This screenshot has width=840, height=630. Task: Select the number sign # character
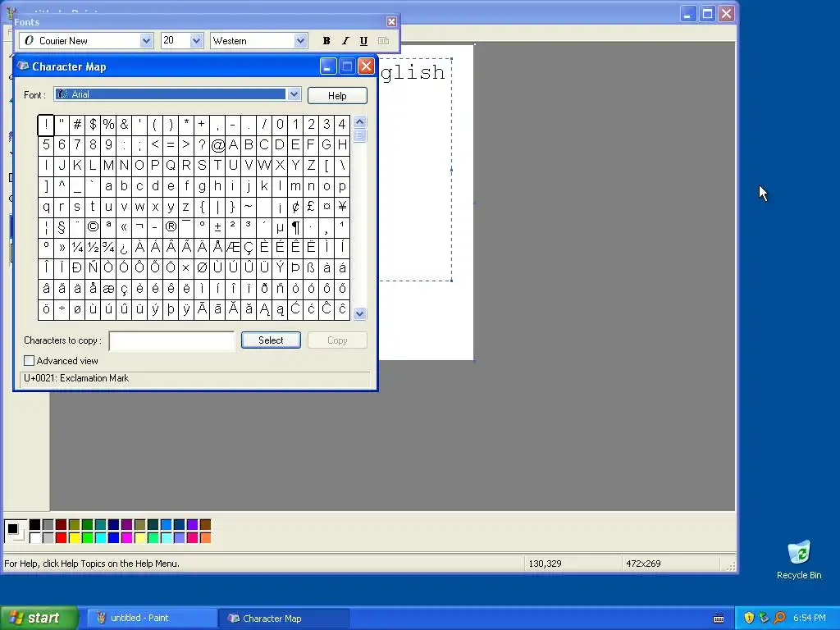[77, 125]
